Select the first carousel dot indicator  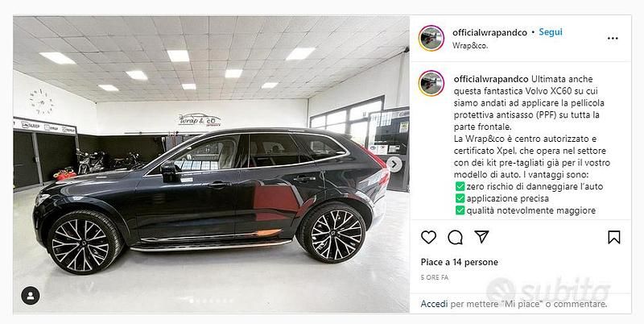191,301
